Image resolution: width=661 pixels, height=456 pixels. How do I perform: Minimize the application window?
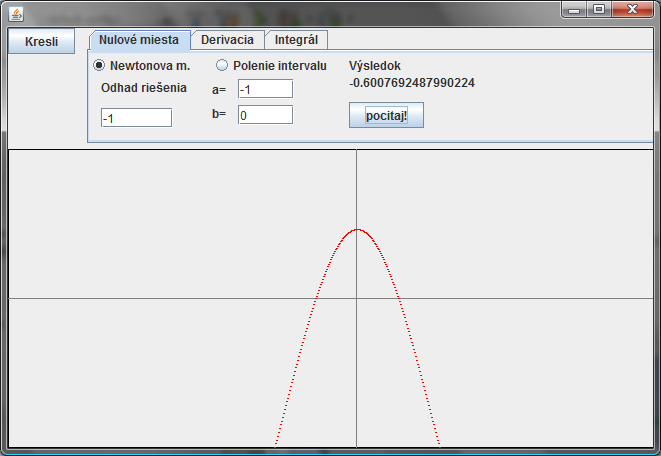[573, 9]
